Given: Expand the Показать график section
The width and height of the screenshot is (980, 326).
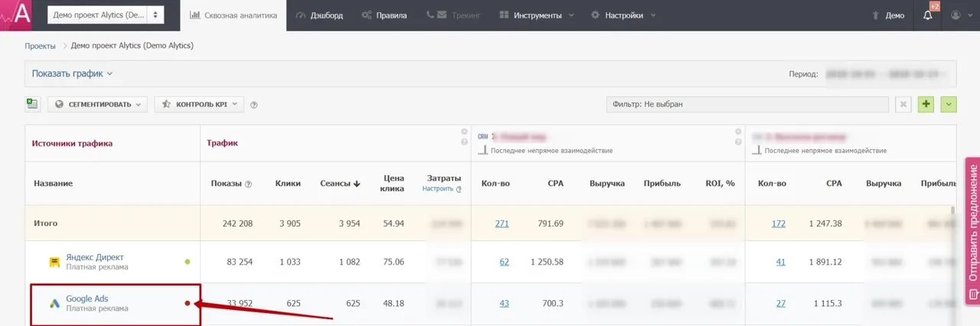Looking at the screenshot, I should (72, 73).
